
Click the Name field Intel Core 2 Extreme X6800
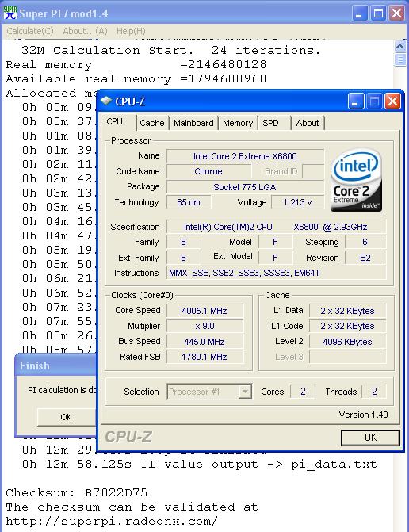[x=245, y=156]
